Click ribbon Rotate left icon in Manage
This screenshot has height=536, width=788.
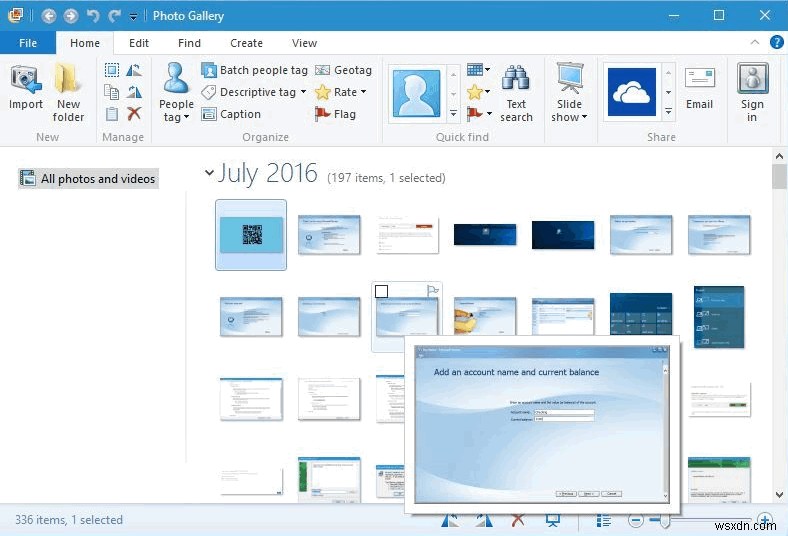[x=134, y=70]
